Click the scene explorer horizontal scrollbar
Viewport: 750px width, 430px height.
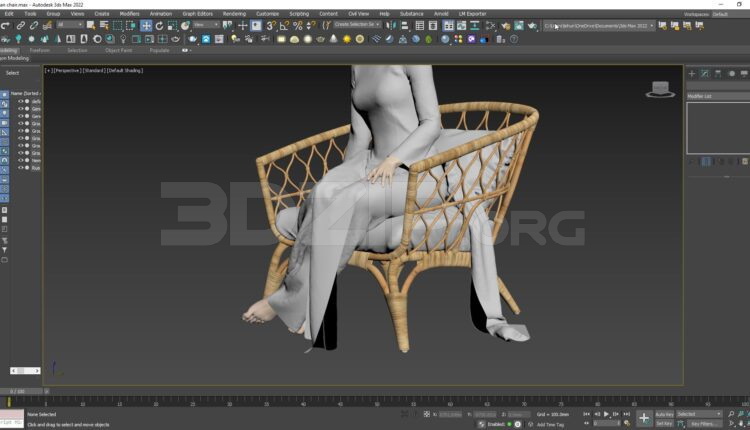click(x=25, y=371)
